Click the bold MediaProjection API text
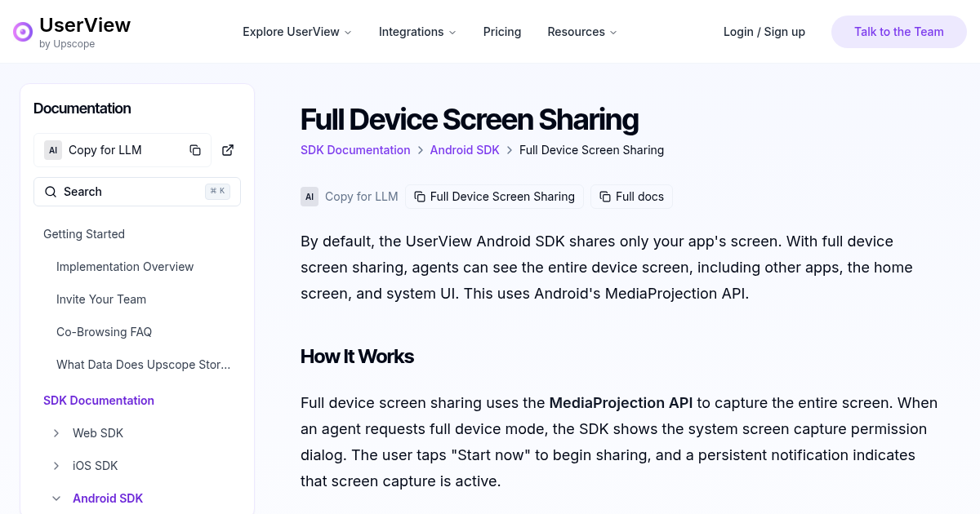The width and height of the screenshot is (980, 514). (x=621, y=403)
